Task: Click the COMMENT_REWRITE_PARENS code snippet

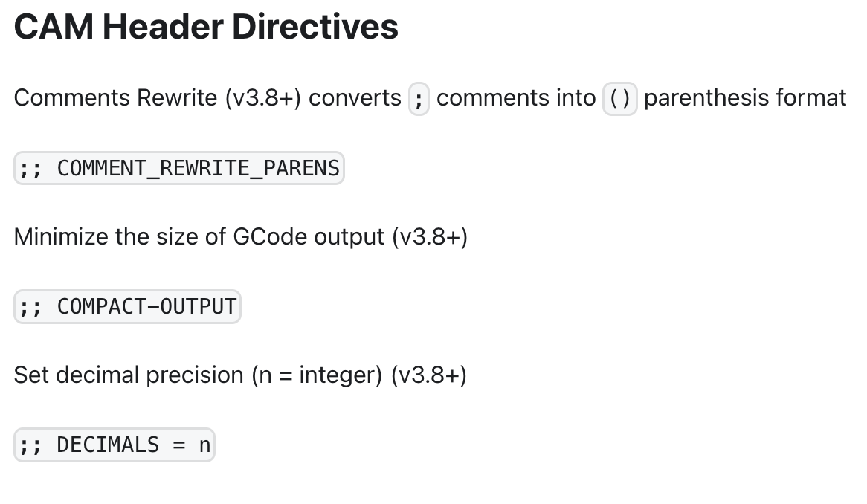Action: point(179,168)
